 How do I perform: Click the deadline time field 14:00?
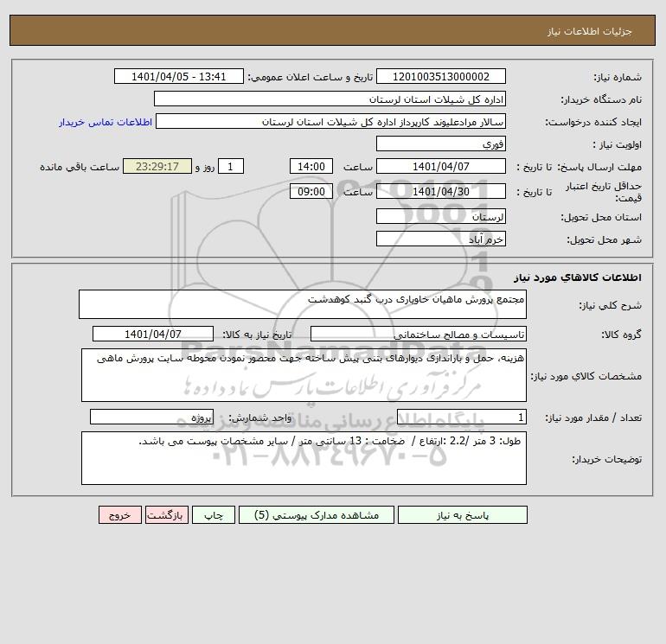coord(311,167)
